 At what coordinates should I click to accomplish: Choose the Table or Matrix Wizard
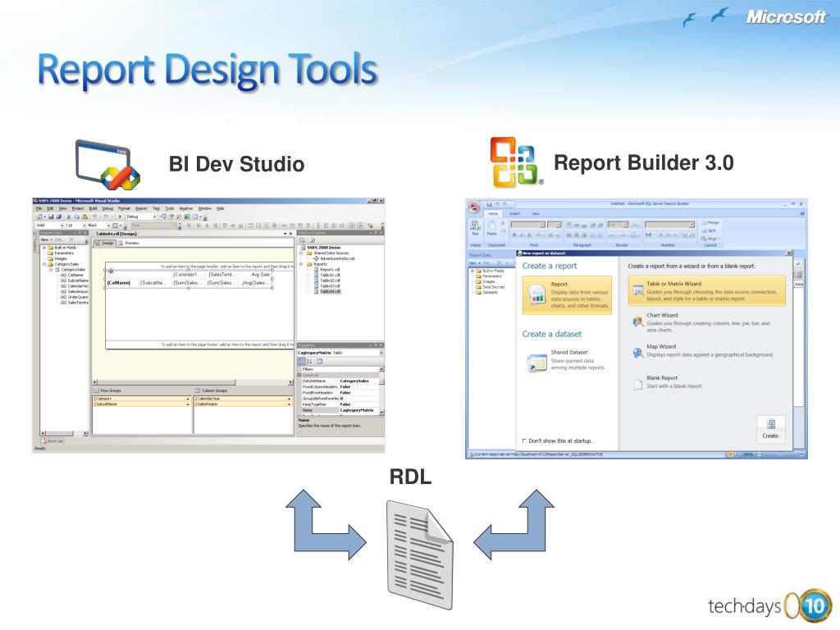coord(706,291)
